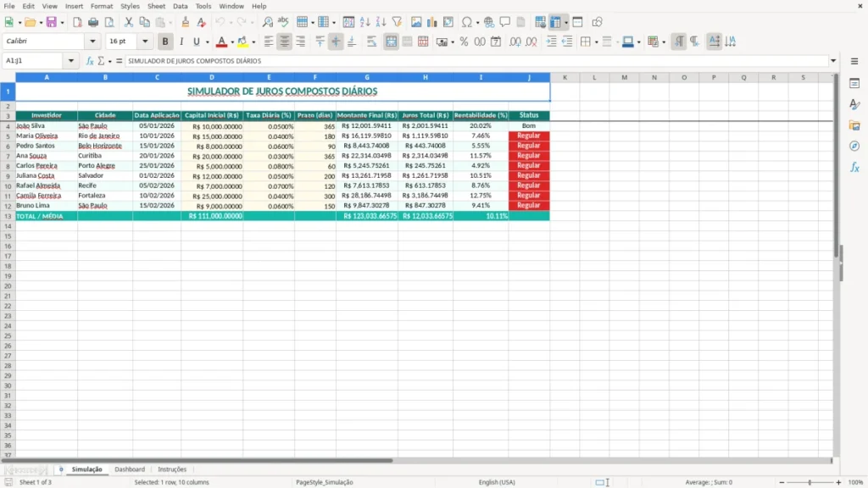Toggle Align Right
Screen dimensions: 868x488
click(301, 42)
